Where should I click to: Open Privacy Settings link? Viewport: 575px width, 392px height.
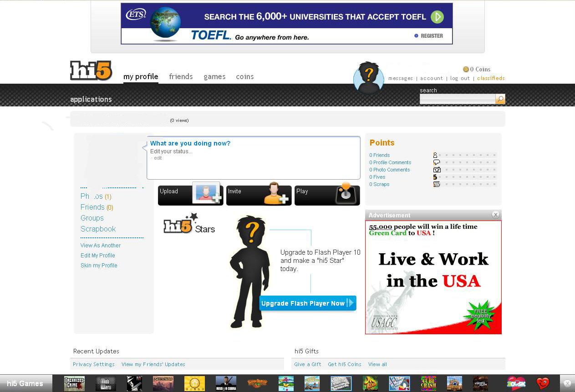tap(94, 364)
